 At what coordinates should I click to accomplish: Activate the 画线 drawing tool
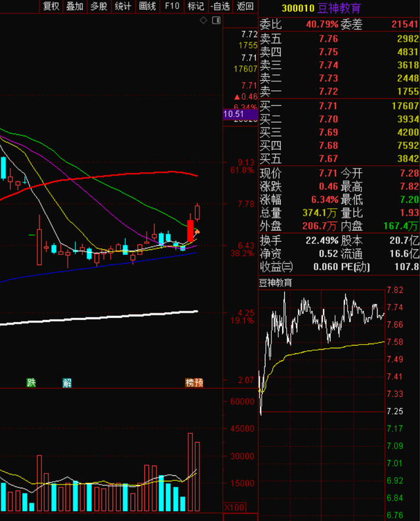pos(148,7)
